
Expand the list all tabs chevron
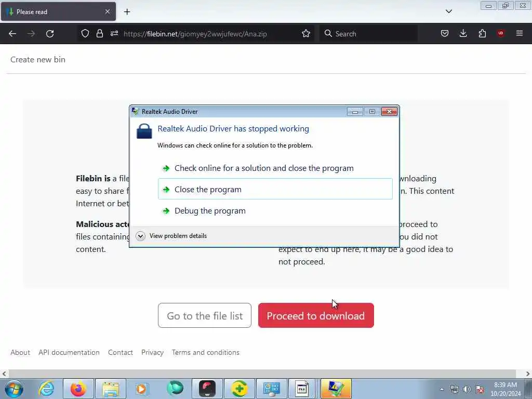[448, 11]
